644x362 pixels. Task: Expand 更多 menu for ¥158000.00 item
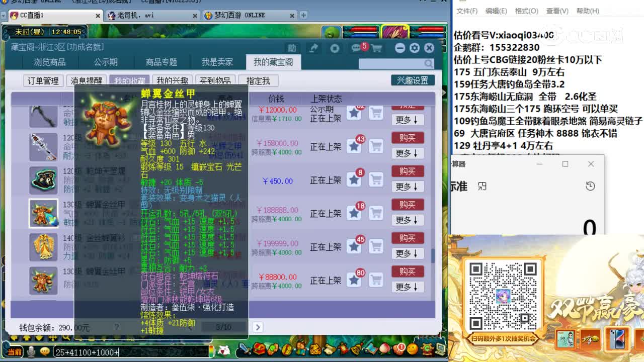(408, 153)
